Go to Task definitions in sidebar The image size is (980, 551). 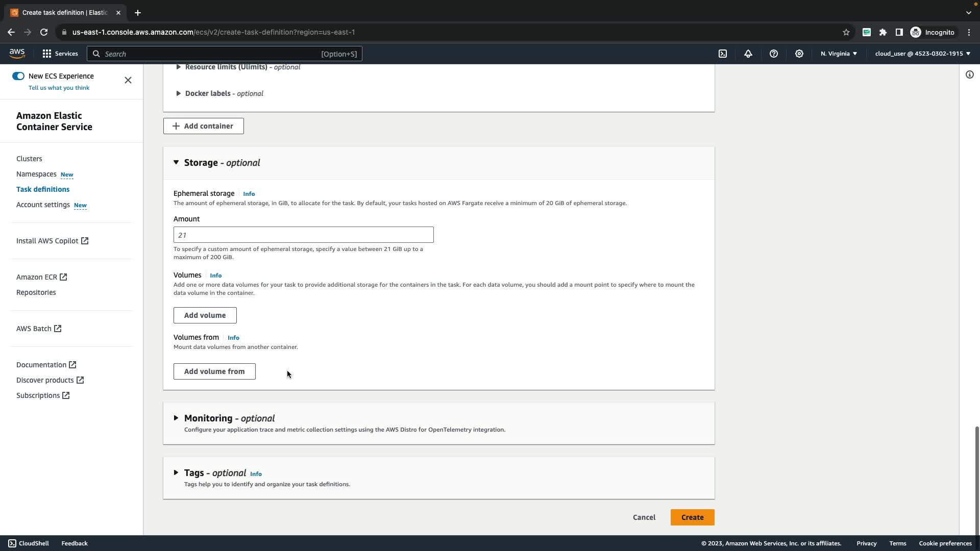click(43, 189)
